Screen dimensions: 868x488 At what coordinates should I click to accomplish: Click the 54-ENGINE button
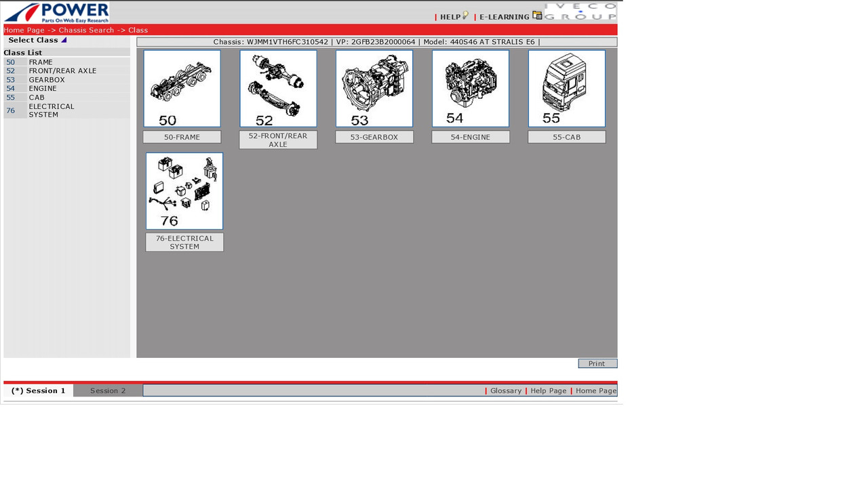(x=471, y=137)
